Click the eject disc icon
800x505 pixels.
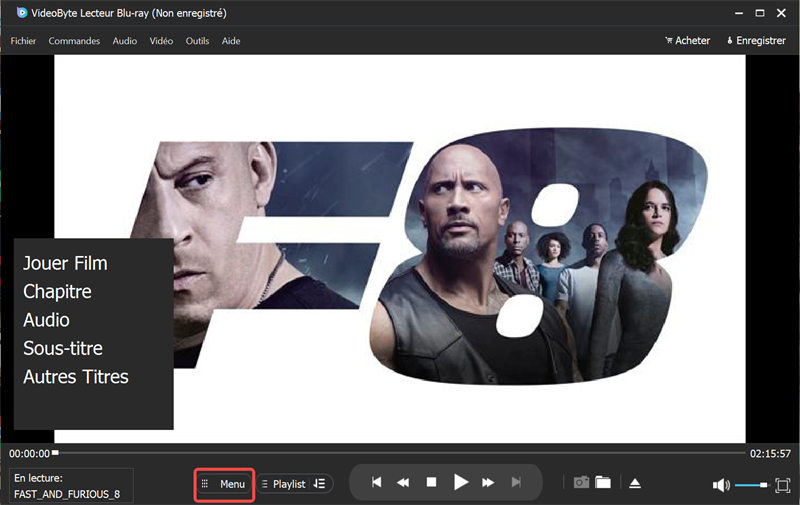pyautogui.click(x=635, y=483)
